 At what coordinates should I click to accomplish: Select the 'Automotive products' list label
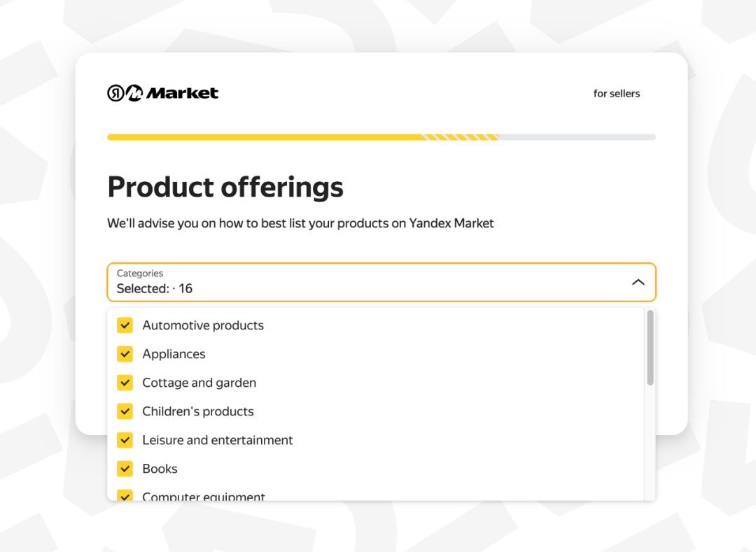pyautogui.click(x=203, y=325)
